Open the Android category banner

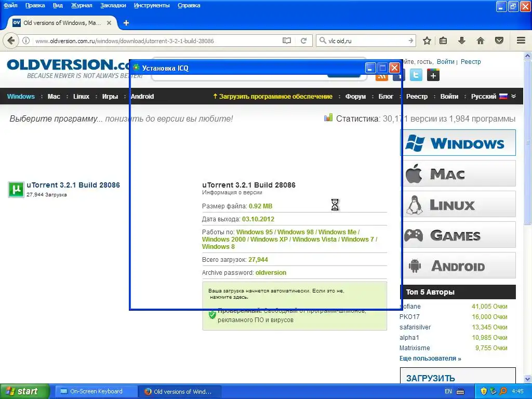click(x=458, y=265)
